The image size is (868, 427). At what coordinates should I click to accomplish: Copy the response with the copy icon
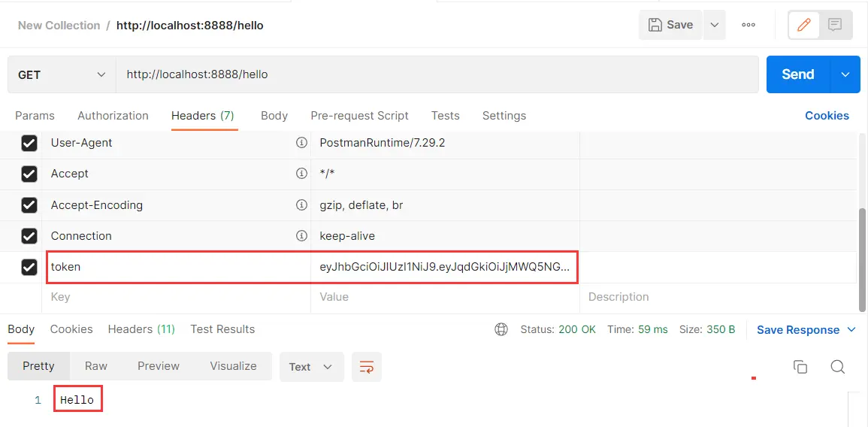[800, 367]
